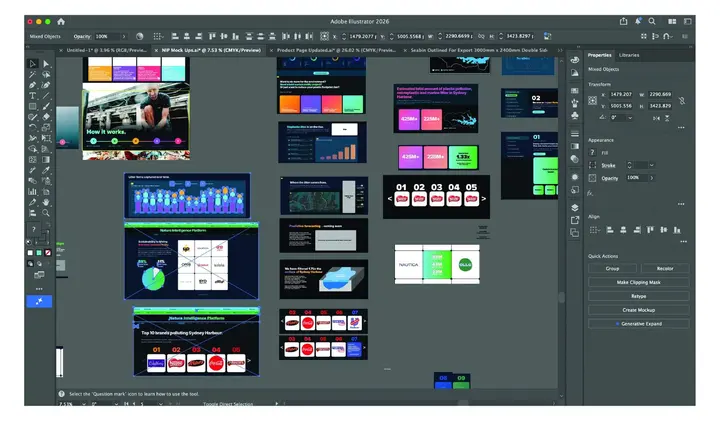Click the Search magnifier in title bar
This screenshot has height=432, width=720.
coord(652,21)
